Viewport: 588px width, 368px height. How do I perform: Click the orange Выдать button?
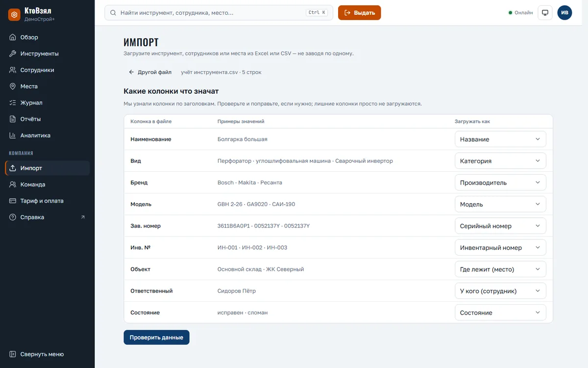[359, 13]
